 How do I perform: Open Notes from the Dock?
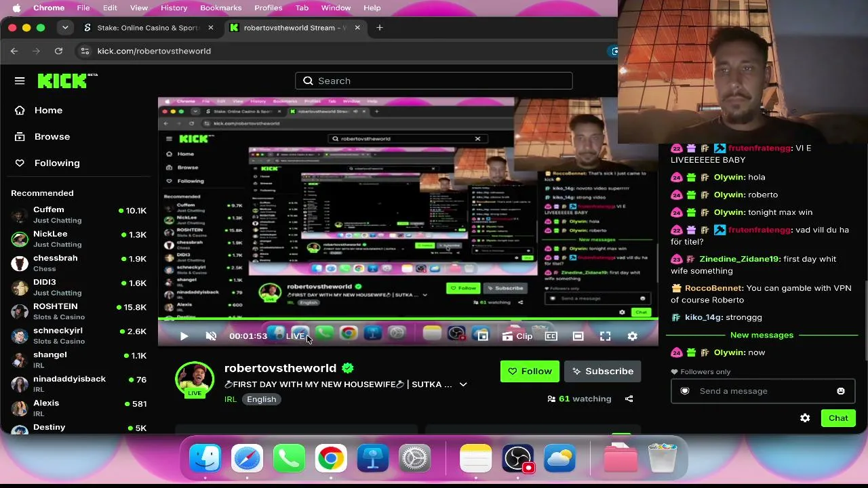[x=475, y=459]
